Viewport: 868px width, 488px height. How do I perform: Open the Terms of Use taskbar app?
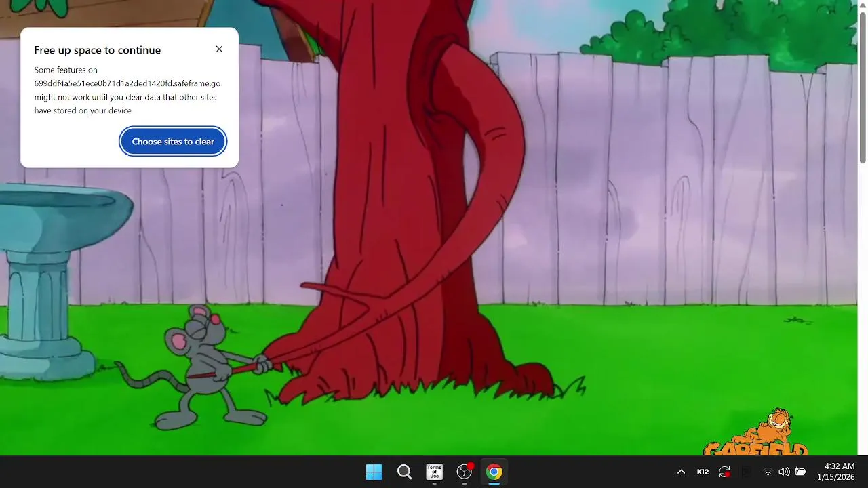tap(434, 472)
